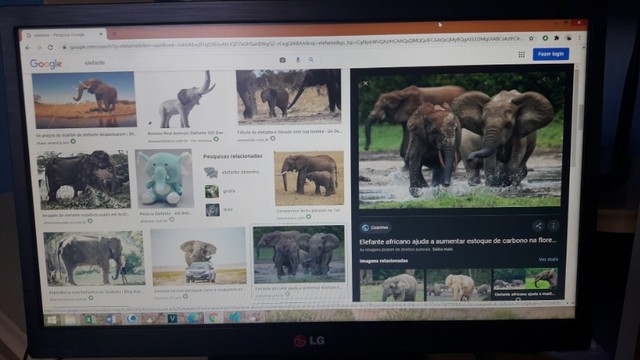Open the Ver mais related images link
Viewport: 640px width, 360px height.
pyautogui.click(x=548, y=259)
